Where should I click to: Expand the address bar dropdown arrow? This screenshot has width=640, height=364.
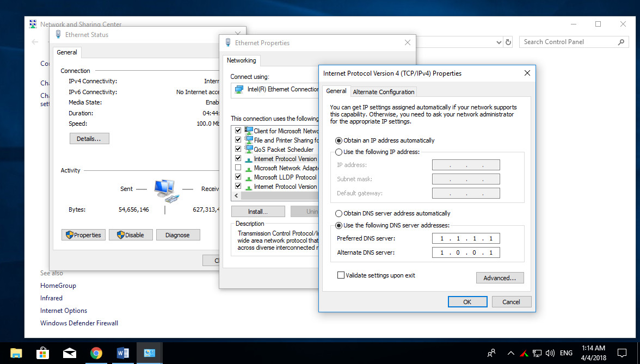coord(499,42)
